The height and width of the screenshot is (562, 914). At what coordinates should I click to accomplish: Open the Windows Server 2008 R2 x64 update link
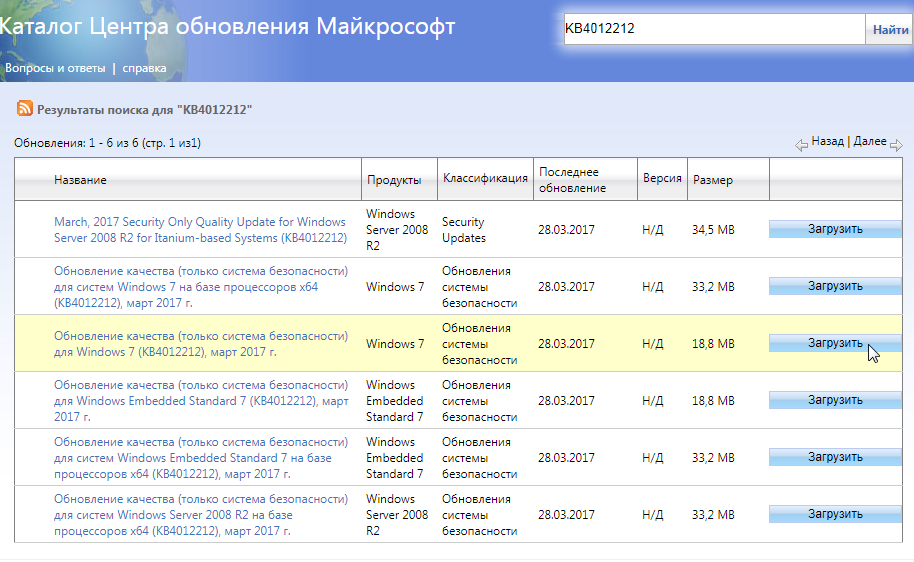(x=201, y=515)
